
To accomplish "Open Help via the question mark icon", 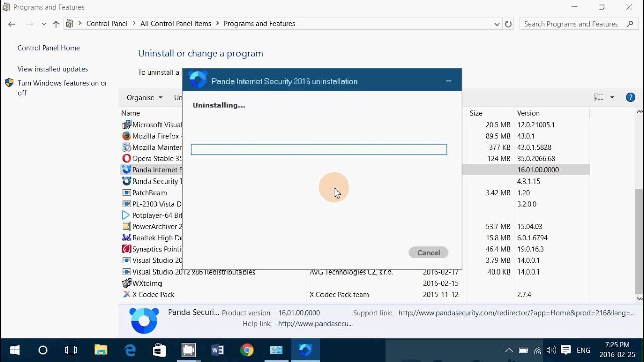I will click(630, 97).
